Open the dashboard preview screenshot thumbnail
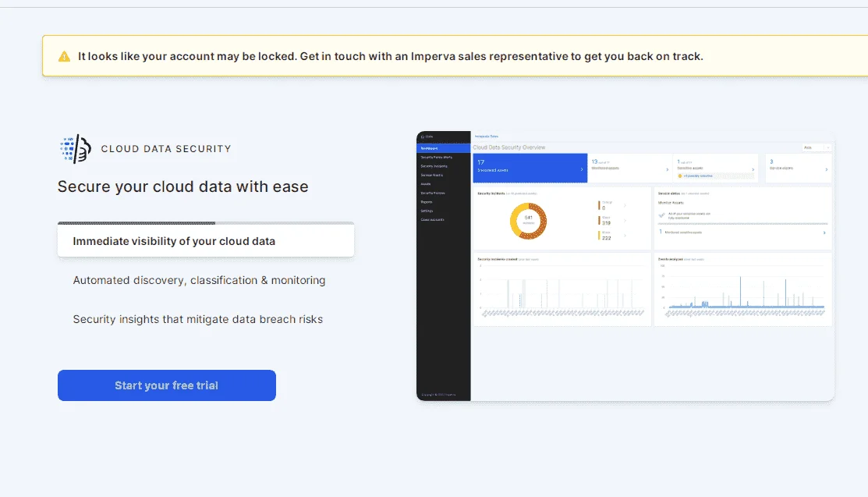Image resolution: width=868 pixels, height=497 pixels. 625,266
